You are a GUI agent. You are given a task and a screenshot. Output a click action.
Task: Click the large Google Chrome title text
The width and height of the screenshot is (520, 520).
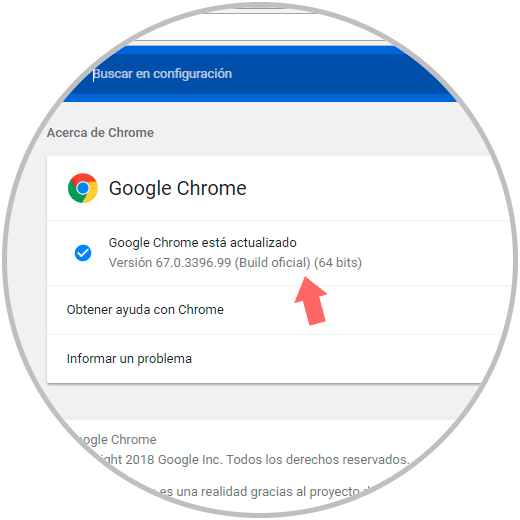click(178, 188)
